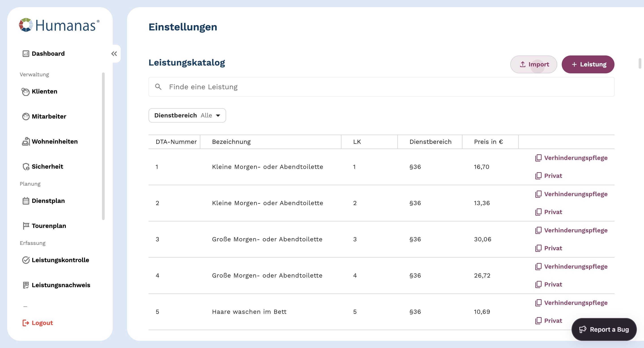Log out using the Logout link
This screenshot has width=644, height=348.
[38, 323]
